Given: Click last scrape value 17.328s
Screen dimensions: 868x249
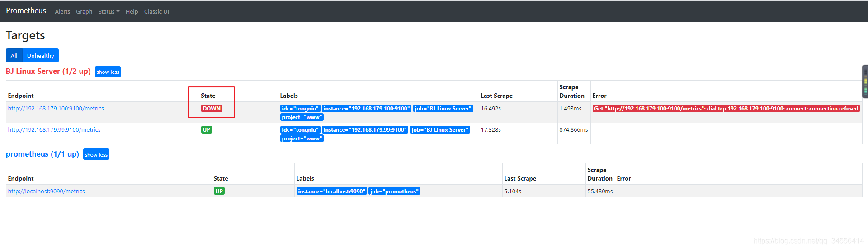Looking at the screenshot, I should point(491,129).
